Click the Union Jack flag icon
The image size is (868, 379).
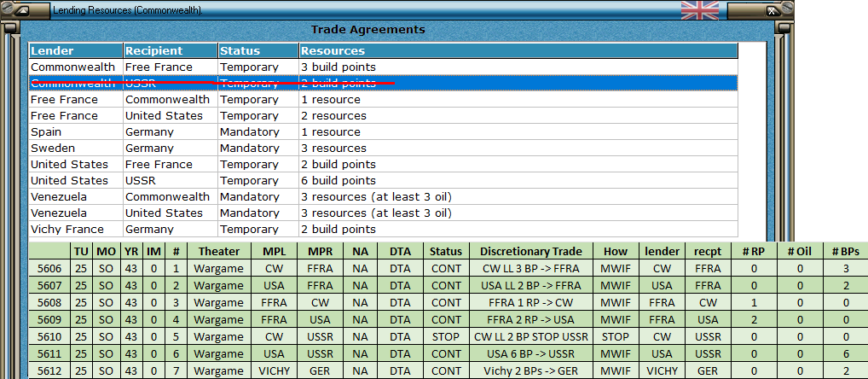pos(700,9)
